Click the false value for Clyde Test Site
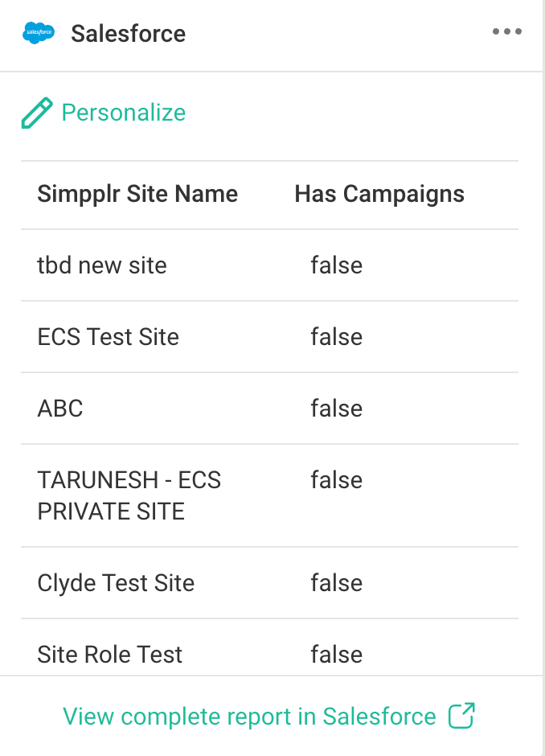Image resolution: width=545 pixels, height=756 pixels. tap(336, 582)
